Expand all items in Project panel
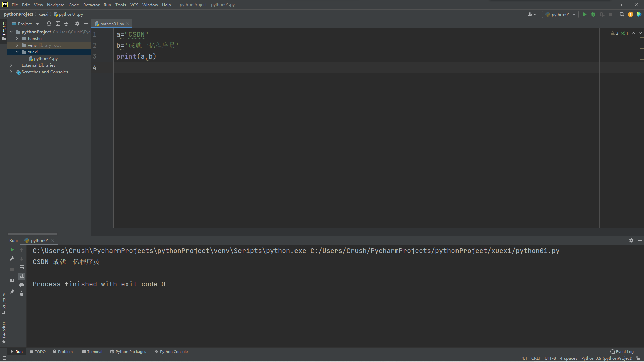The image size is (644, 362). click(58, 24)
